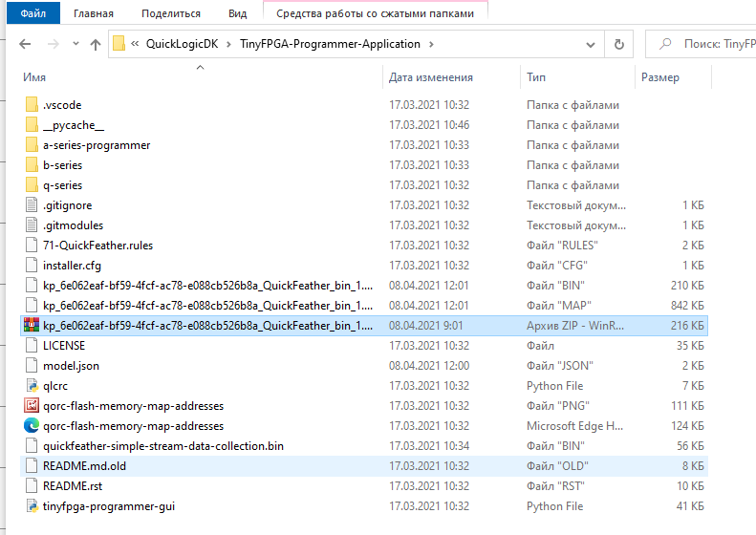Select the b-series folder icon

click(32, 165)
